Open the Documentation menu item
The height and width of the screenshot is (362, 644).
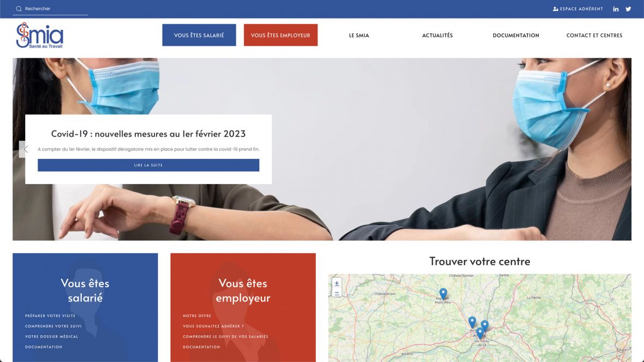(516, 35)
